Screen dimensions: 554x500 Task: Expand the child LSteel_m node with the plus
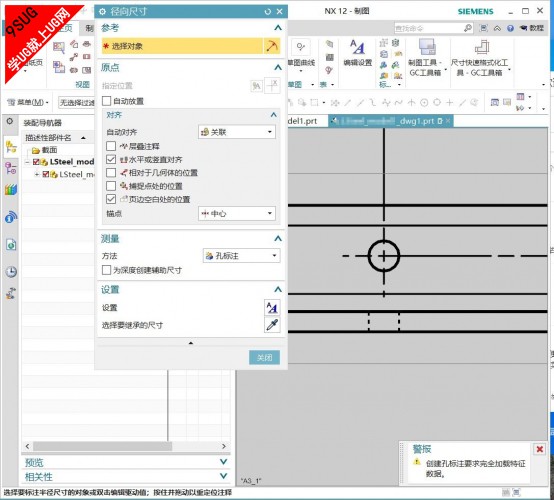36,174
